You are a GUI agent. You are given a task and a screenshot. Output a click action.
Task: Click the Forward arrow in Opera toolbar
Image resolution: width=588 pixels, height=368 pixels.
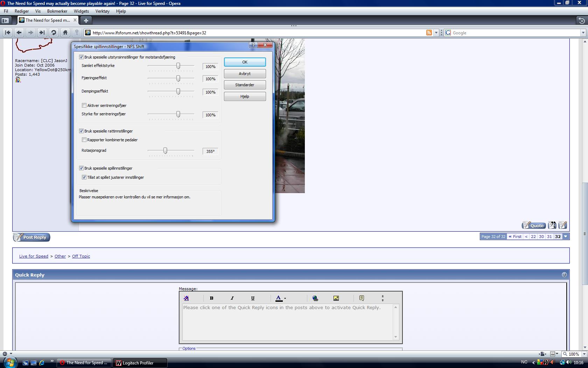(31, 33)
